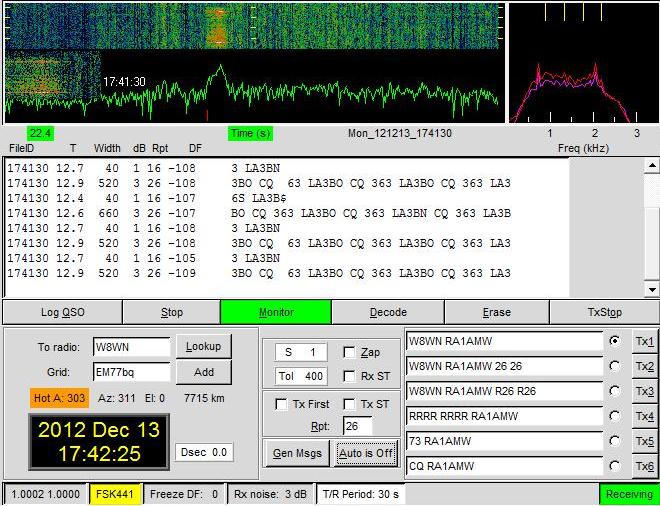This screenshot has height=506, width=660.
Task: Click the S 1 threshold control
Action: tap(301, 352)
